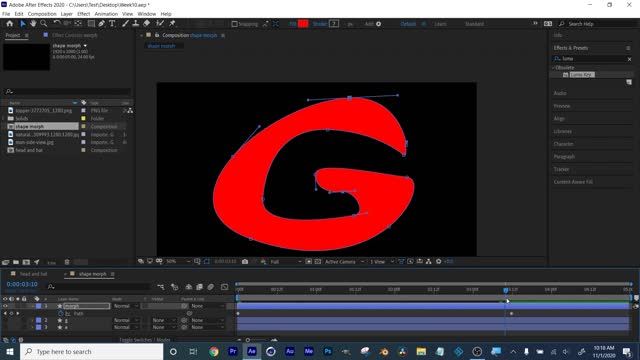Click Toggle Switches / Modes button
Screen dimensions: 640x360
tap(145, 340)
